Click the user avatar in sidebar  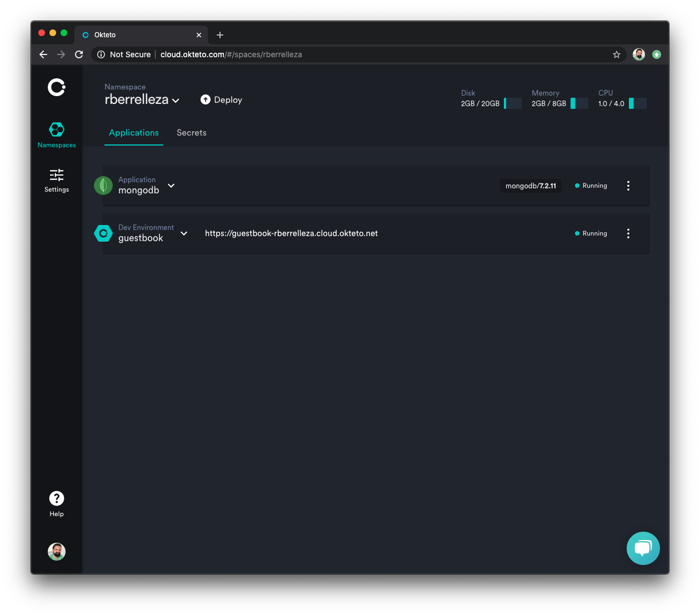[57, 552]
